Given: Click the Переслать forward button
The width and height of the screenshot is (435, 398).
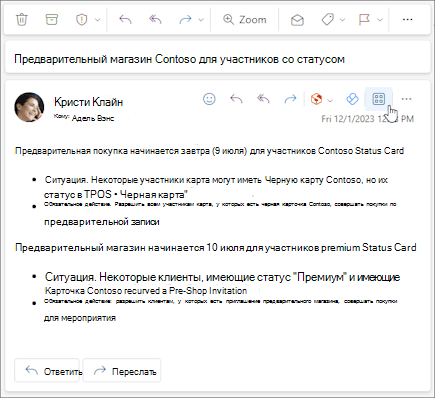Looking at the screenshot, I should click(x=122, y=370).
